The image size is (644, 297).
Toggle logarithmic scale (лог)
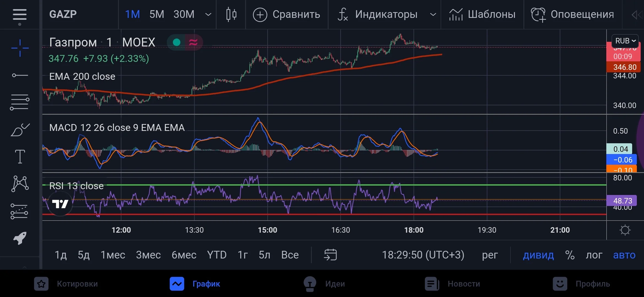pyautogui.click(x=594, y=255)
